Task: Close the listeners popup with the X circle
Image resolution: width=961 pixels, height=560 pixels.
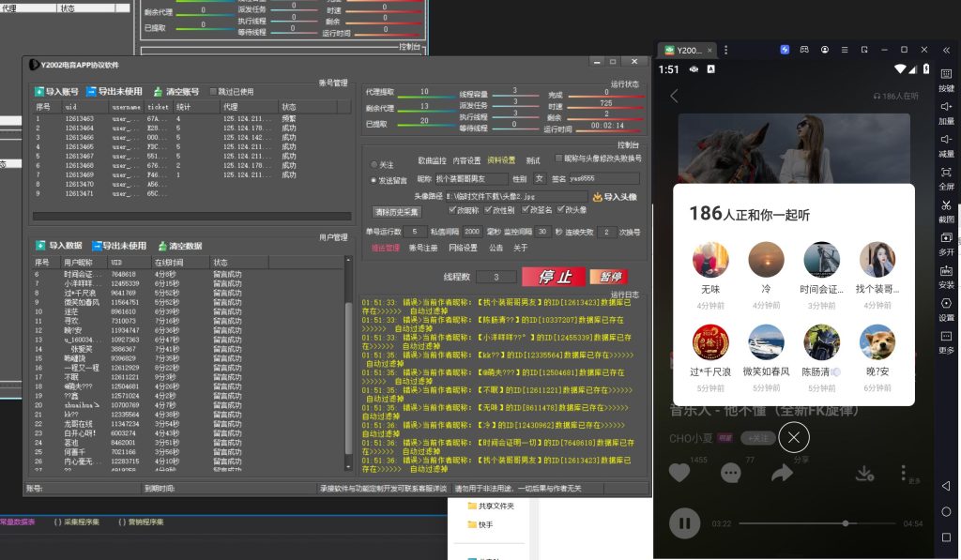Action: point(794,437)
